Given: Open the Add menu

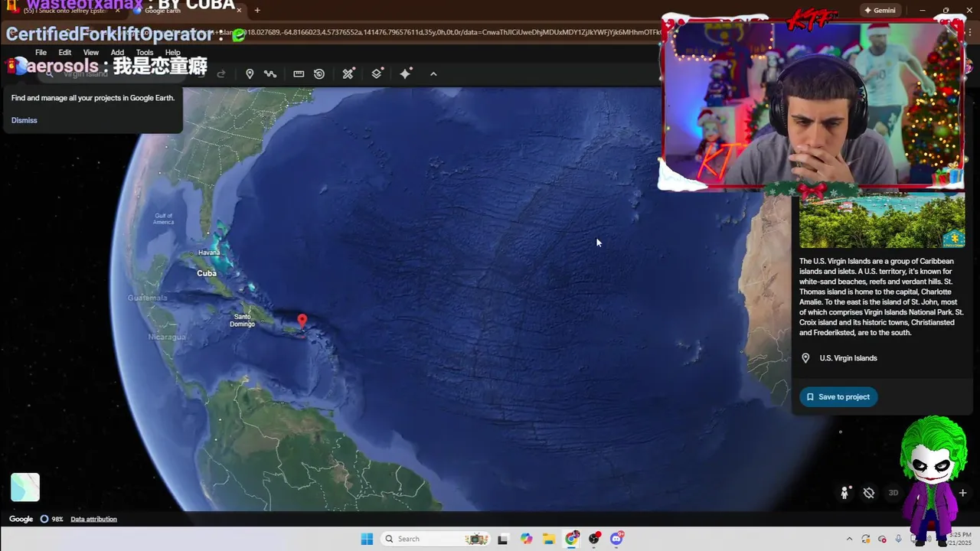Looking at the screenshot, I should pyautogui.click(x=117, y=53).
